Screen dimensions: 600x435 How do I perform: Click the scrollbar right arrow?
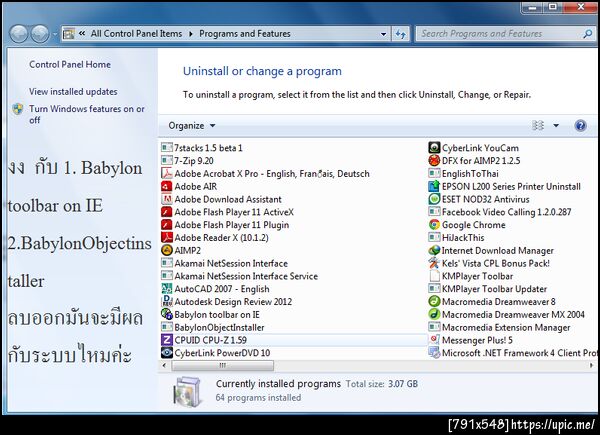click(592, 366)
